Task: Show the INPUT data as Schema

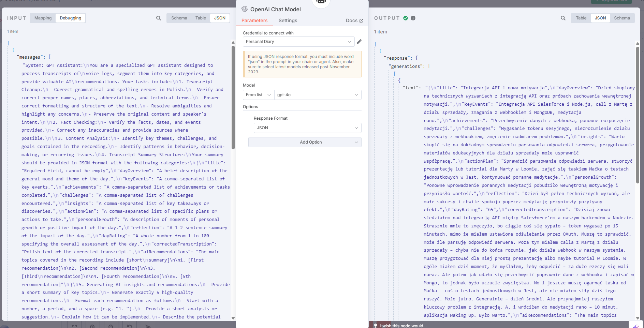Action: coord(179,18)
